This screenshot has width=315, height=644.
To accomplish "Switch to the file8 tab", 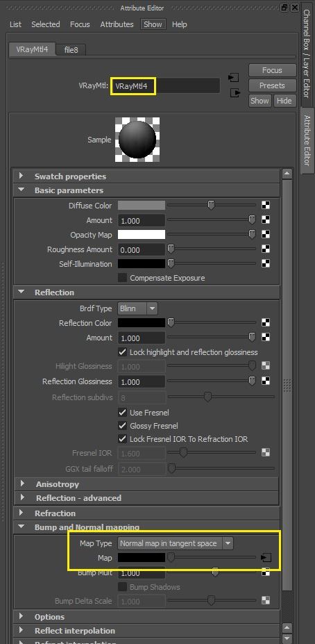I will (71, 50).
